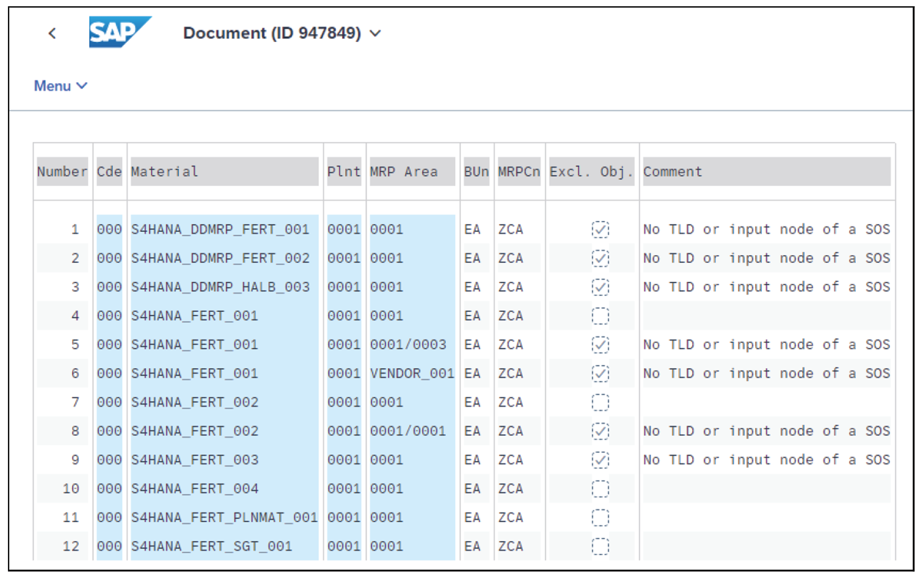Viewport: 924px width, 579px height.
Task: Enable Excl. Obj. on row 7 S4HANA_FERT_002
Action: (600, 402)
